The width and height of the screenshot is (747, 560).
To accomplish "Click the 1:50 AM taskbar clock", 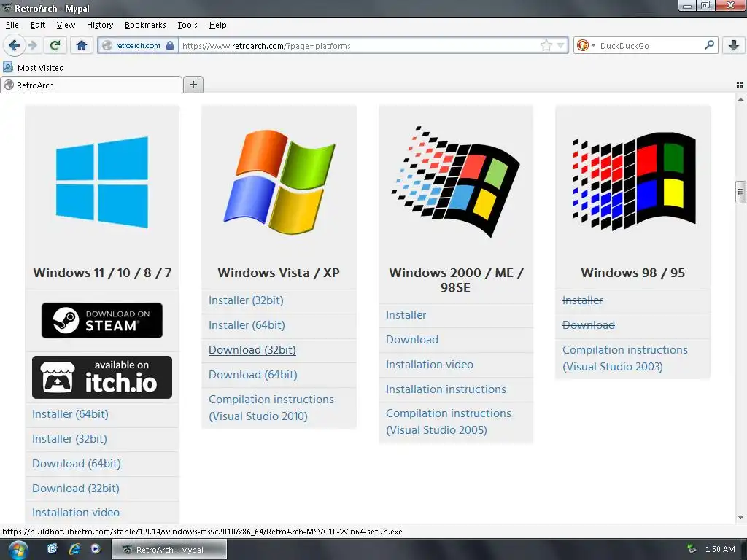I will pos(720,549).
